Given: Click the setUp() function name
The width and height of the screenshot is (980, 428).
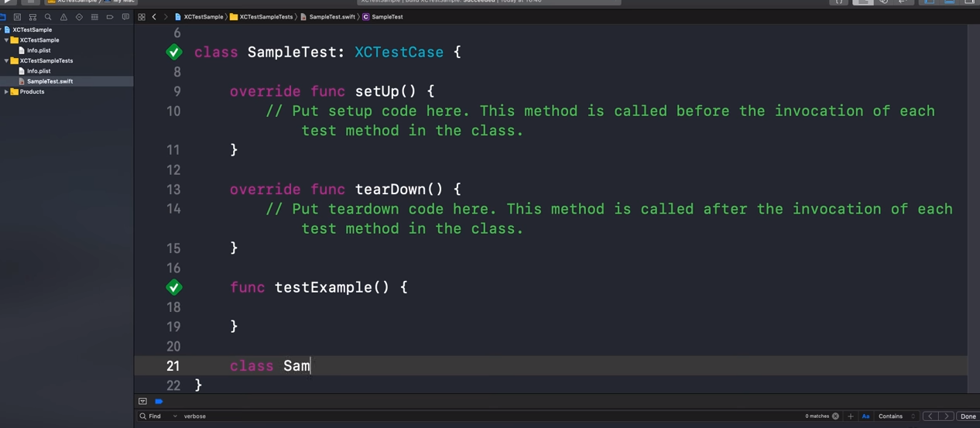Looking at the screenshot, I should pos(386,91).
